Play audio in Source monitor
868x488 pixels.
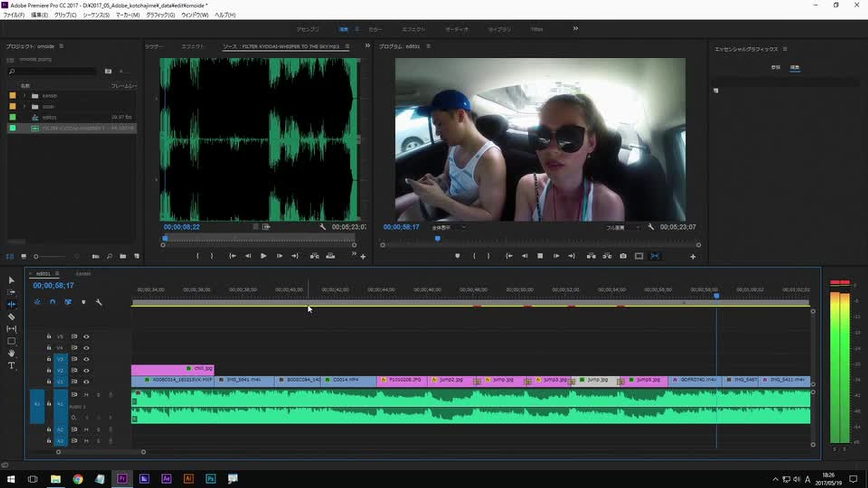[263, 256]
